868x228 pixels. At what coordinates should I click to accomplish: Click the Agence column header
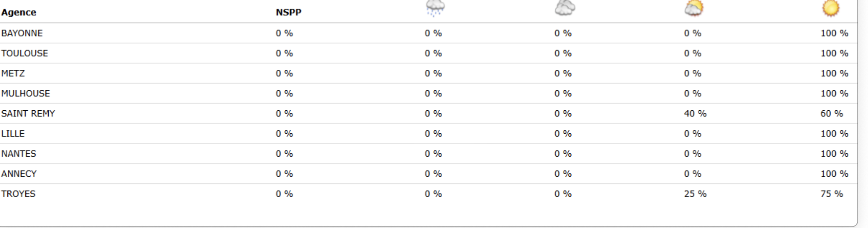[x=19, y=12]
